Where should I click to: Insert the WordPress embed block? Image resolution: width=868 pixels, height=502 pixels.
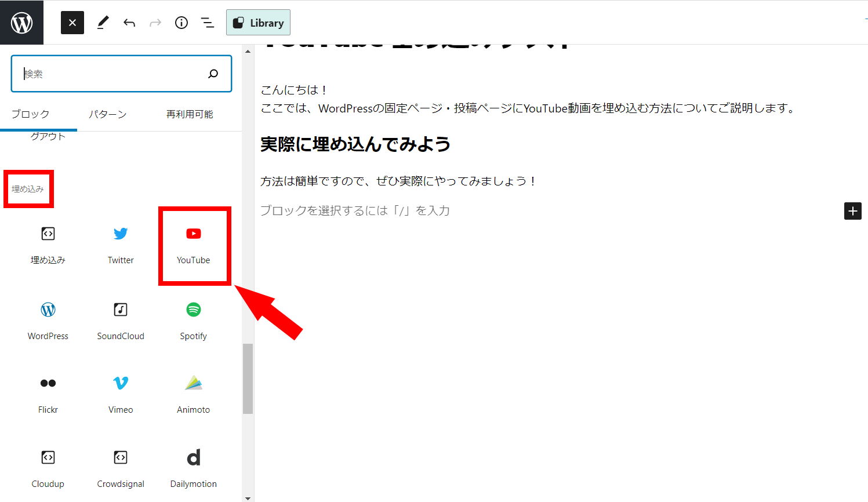[x=48, y=321]
